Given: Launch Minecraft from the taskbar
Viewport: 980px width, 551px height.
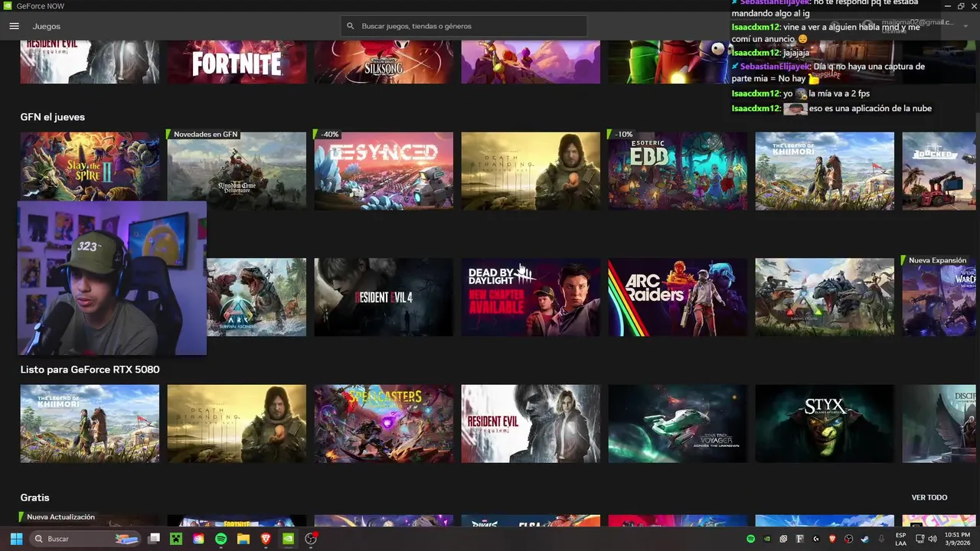Looking at the screenshot, I should click(176, 539).
